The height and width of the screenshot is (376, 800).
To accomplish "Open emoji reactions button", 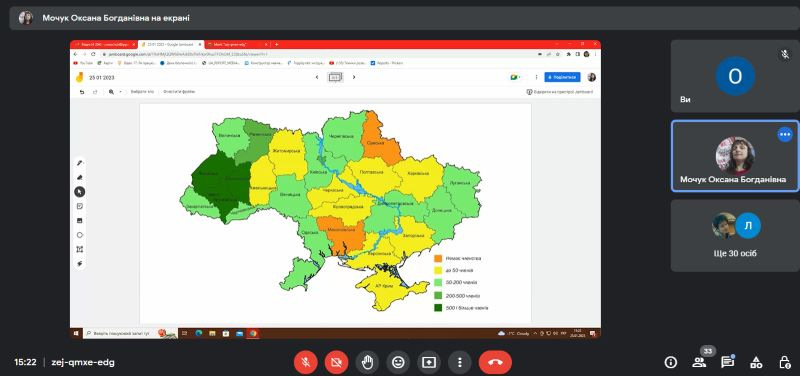I will [x=398, y=362].
